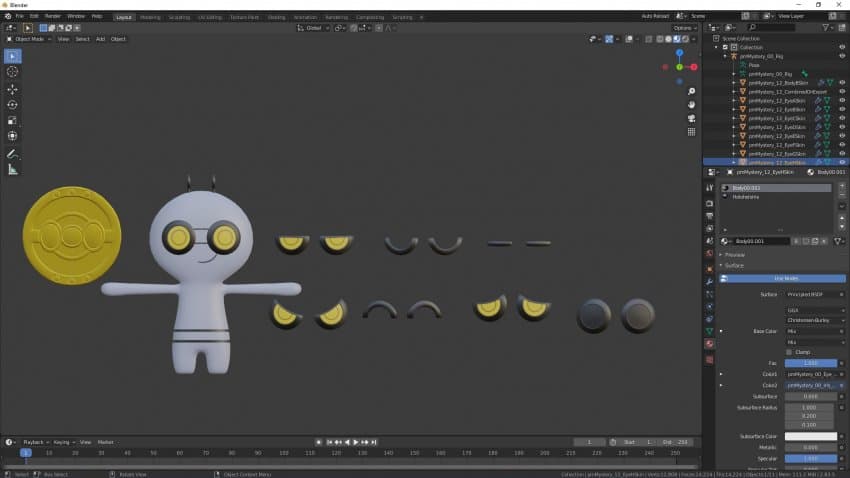850x478 pixels.
Task: Open the Surface shader Principled BSDF dropdown
Action: coord(814,294)
